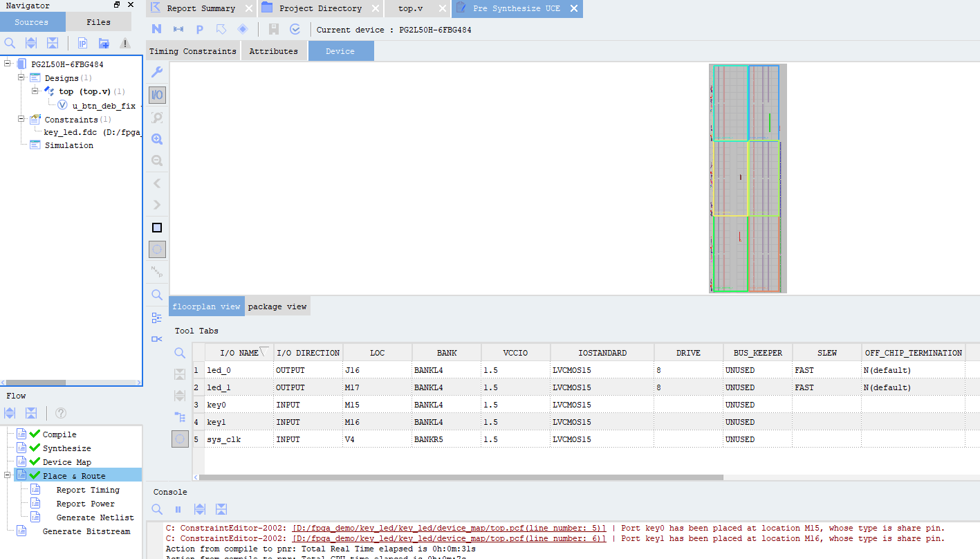Image resolution: width=980 pixels, height=559 pixels.
Task: Pause console output
Action: point(178,509)
